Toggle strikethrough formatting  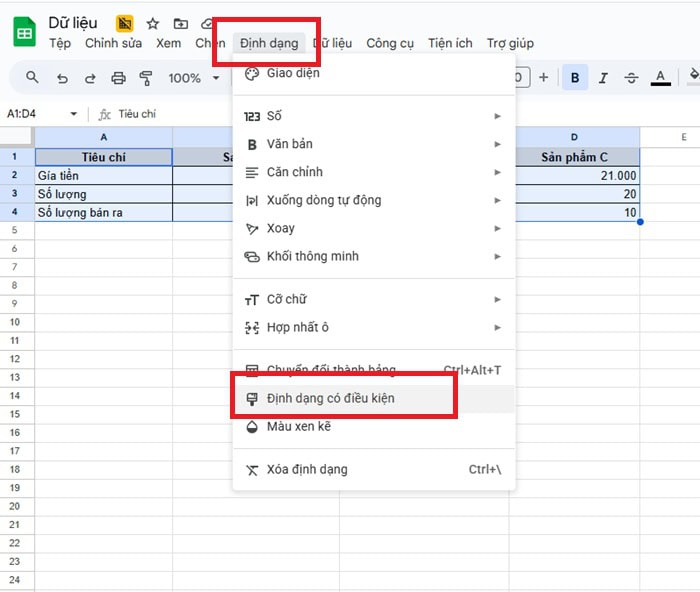pyautogui.click(x=631, y=78)
